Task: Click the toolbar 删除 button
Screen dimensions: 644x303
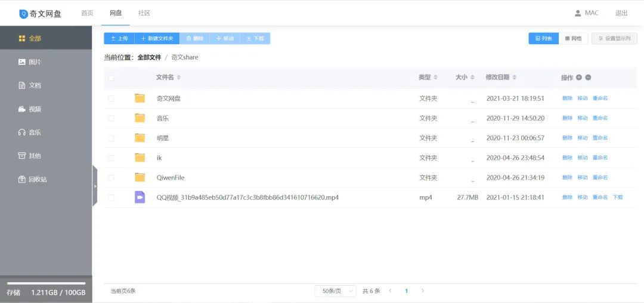Action: [x=194, y=38]
